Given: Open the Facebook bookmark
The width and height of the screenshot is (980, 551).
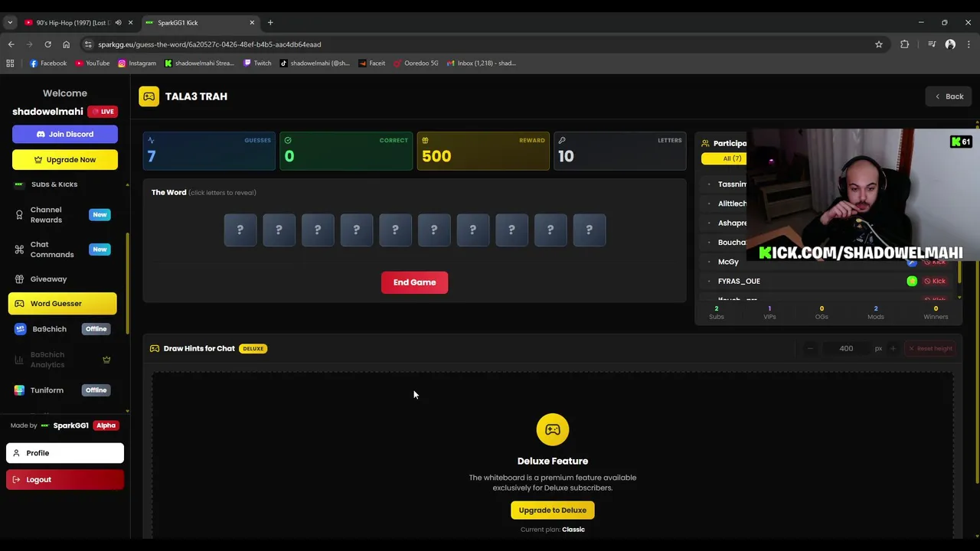Looking at the screenshot, I should pyautogui.click(x=48, y=64).
